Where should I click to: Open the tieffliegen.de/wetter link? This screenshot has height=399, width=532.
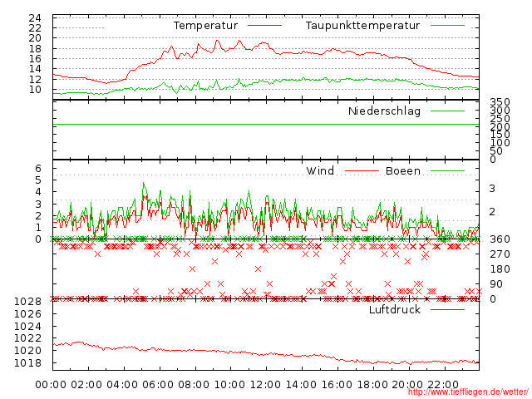coord(468,392)
